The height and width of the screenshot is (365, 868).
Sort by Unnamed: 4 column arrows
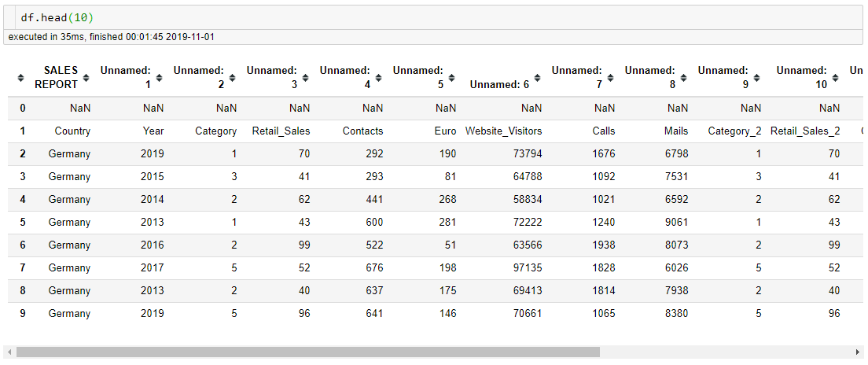(x=379, y=78)
